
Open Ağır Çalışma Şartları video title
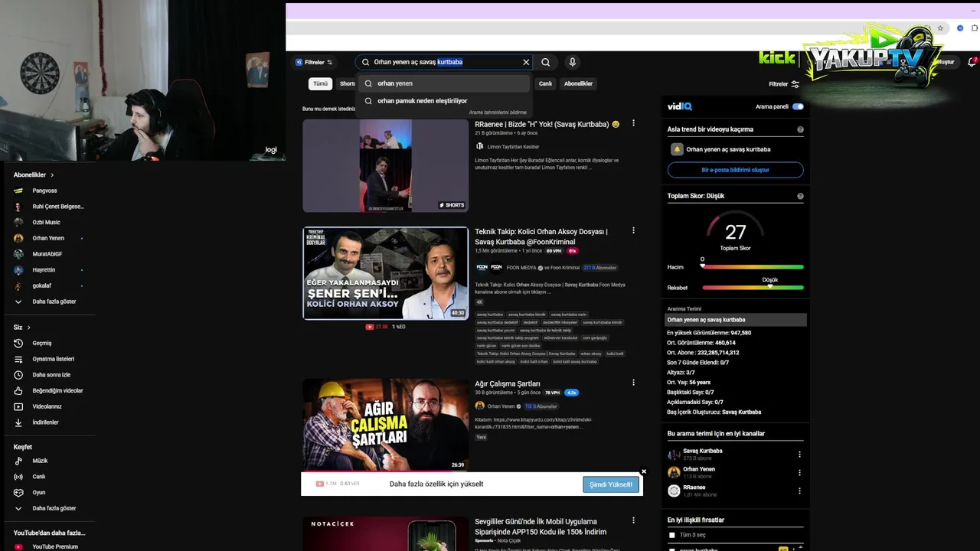coord(507,383)
